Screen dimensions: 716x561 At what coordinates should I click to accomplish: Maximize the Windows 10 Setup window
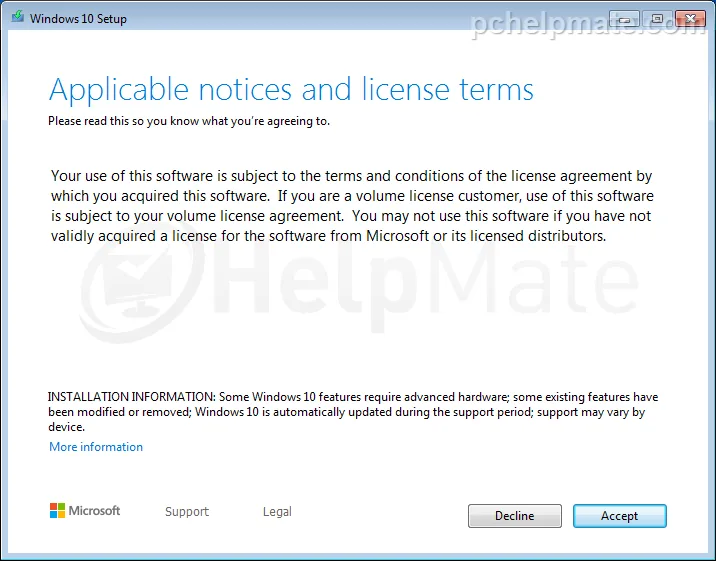coord(657,19)
